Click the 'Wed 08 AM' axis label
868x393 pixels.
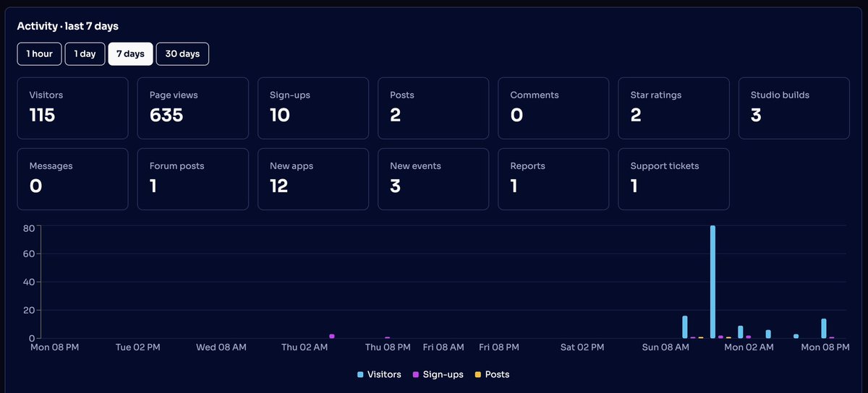(x=221, y=347)
